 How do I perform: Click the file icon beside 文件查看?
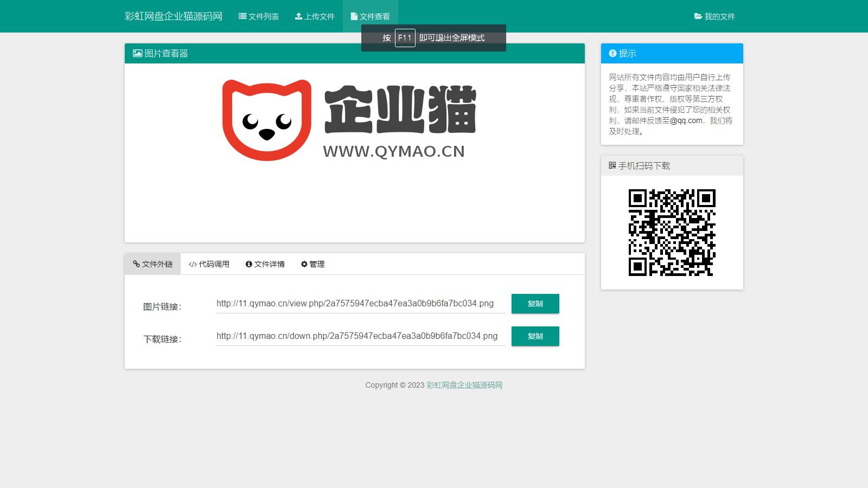pos(354,16)
